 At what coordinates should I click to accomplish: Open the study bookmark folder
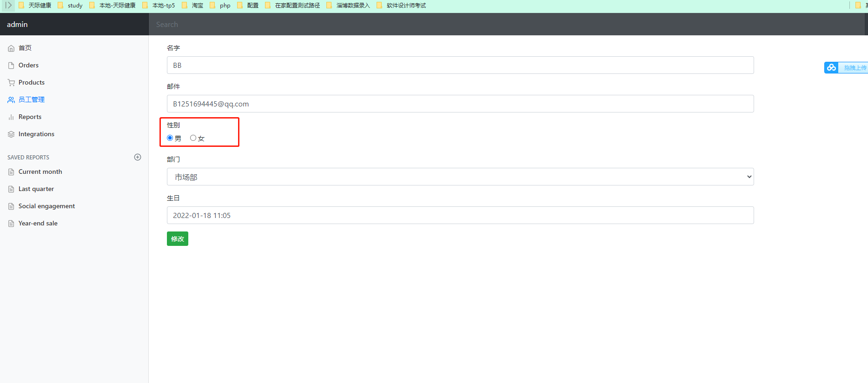(70, 6)
